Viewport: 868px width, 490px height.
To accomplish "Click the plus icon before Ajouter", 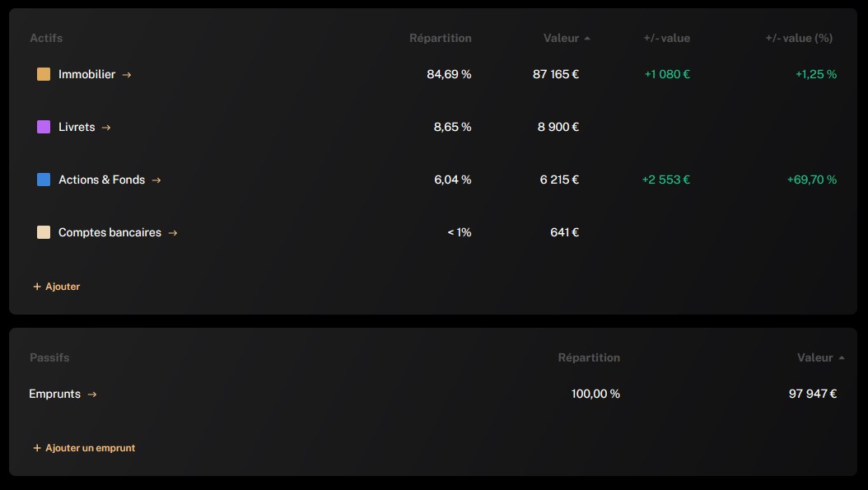I will coord(37,287).
